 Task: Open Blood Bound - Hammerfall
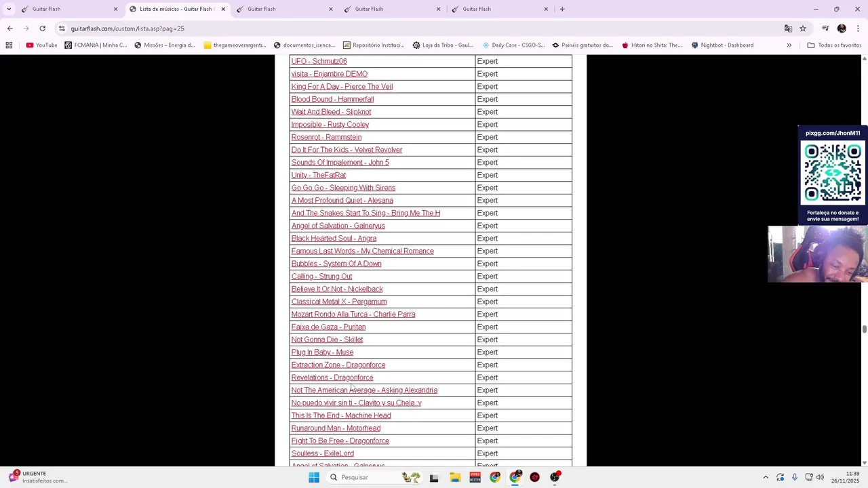point(332,99)
